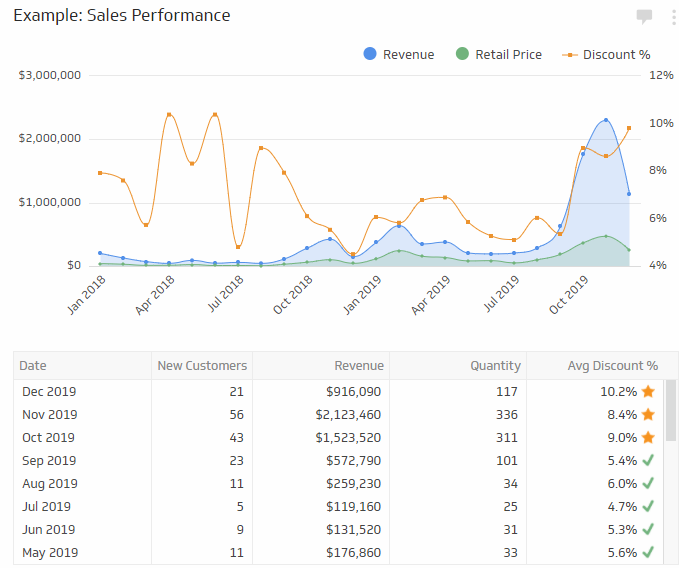The image size is (679, 568).
Task: Toggle the Revenue series in the legend
Action: point(399,54)
